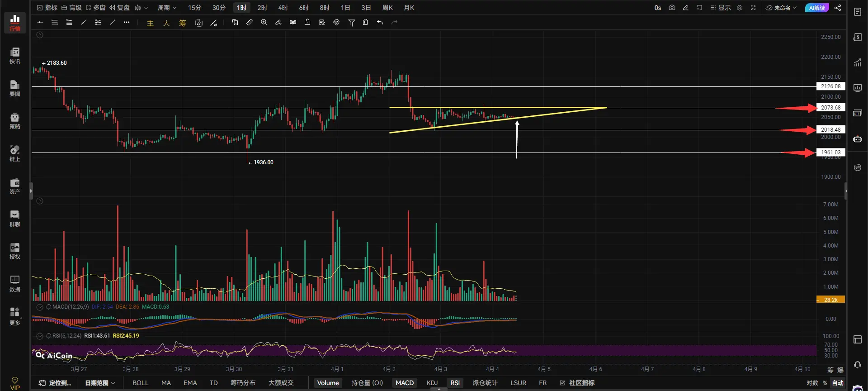Open the 数据 data sidebar icon
The height and width of the screenshot is (391, 868).
(x=15, y=284)
